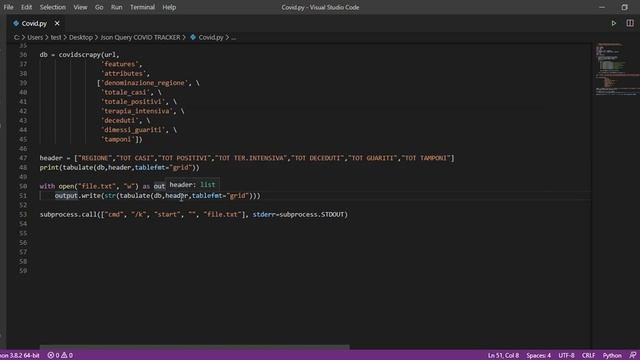Click stderr=subprocess.STDOUT text
The width and height of the screenshot is (640, 360).
coord(300,214)
